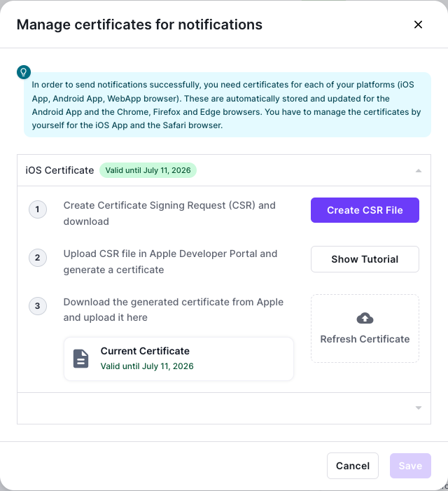Screen dimensions: 448x491
Task: Open the Show Tutorial button
Action: [365, 259]
